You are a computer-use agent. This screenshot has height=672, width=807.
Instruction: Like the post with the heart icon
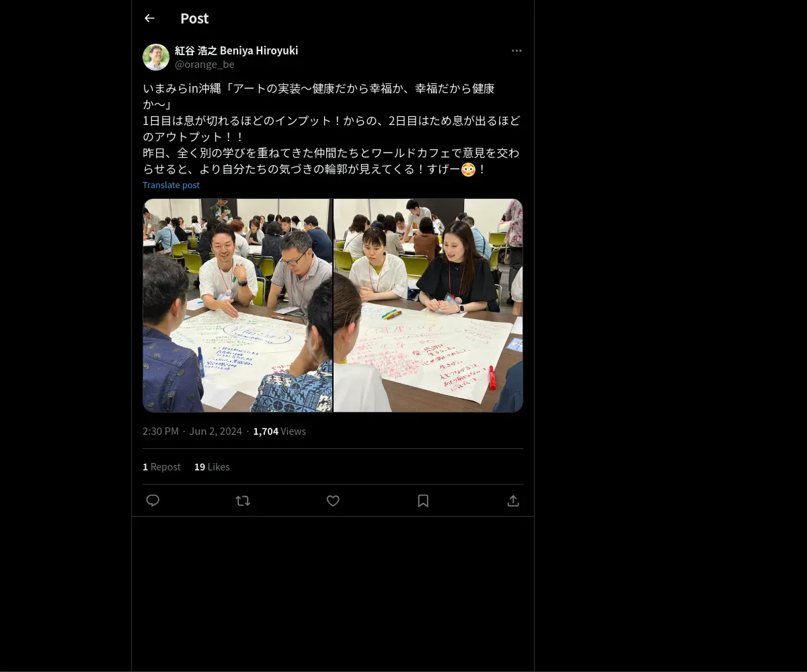click(x=333, y=501)
